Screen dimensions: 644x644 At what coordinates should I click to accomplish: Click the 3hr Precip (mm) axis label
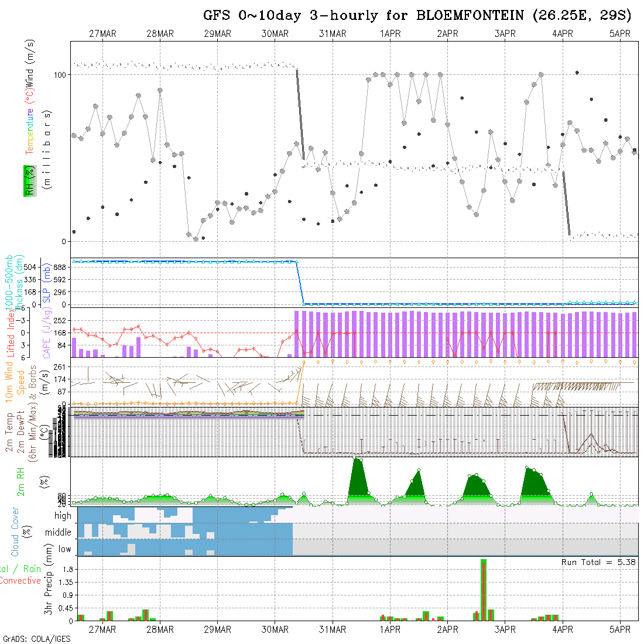click(48, 579)
